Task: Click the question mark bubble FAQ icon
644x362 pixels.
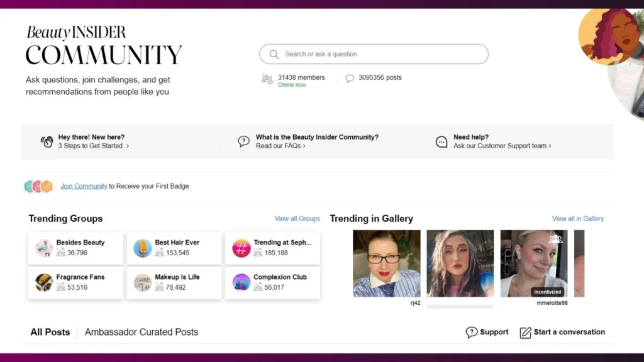Action: (x=243, y=141)
